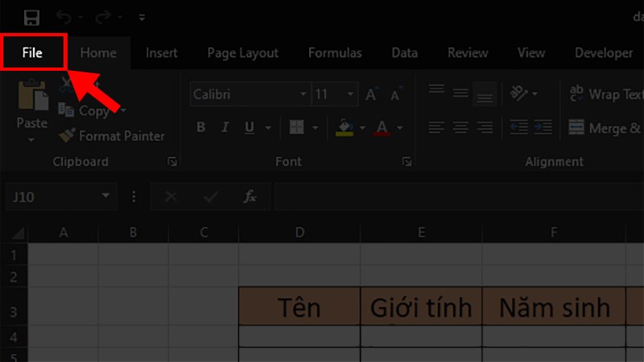Select all cells with the corner triangle
Viewport: 644px width, 362px height.
tap(18, 232)
